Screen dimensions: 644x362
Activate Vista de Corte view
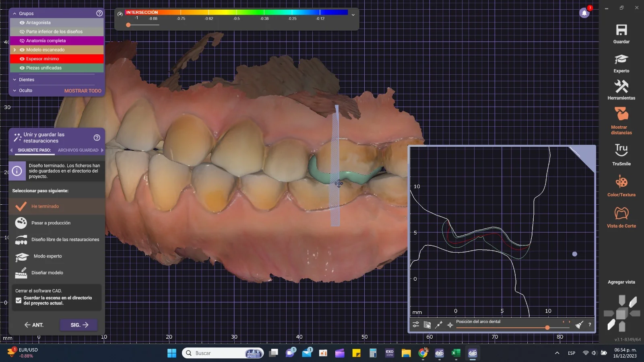(621, 213)
